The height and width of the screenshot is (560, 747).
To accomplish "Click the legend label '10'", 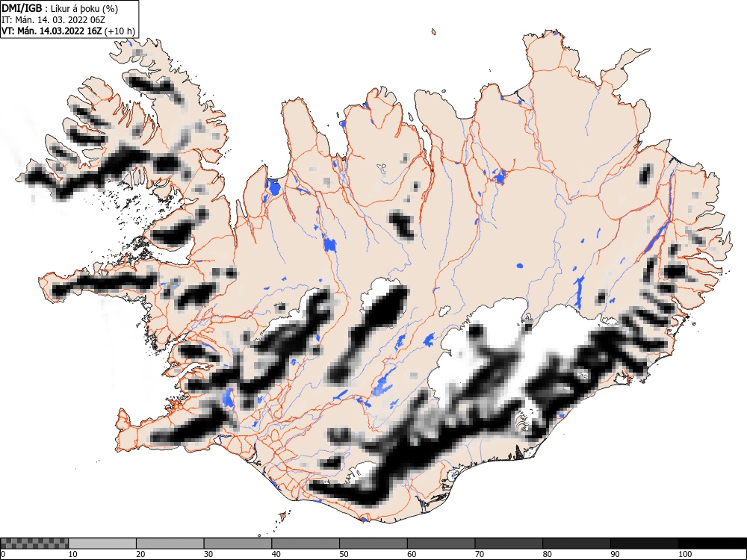I will click(x=73, y=554).
